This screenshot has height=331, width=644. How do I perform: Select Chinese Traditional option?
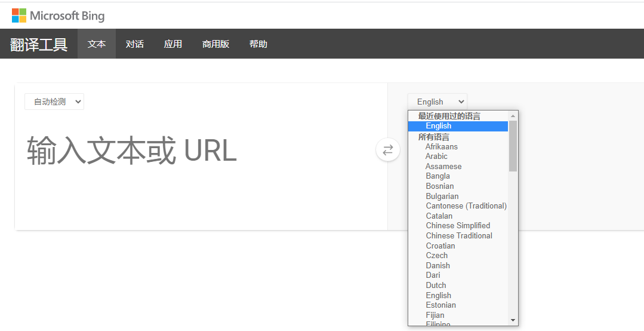click(459, 235)
